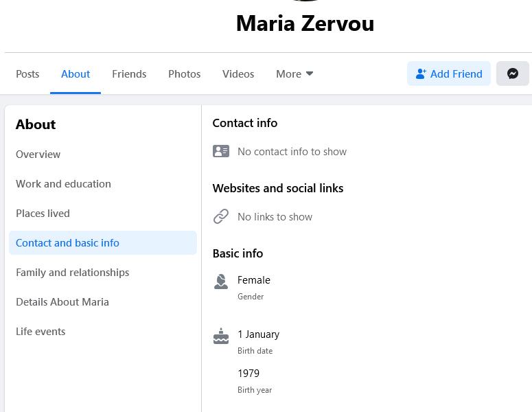Screen dimensions: 532x412
Task: Click the chain link icon
Action: click(x=220, y=216)
